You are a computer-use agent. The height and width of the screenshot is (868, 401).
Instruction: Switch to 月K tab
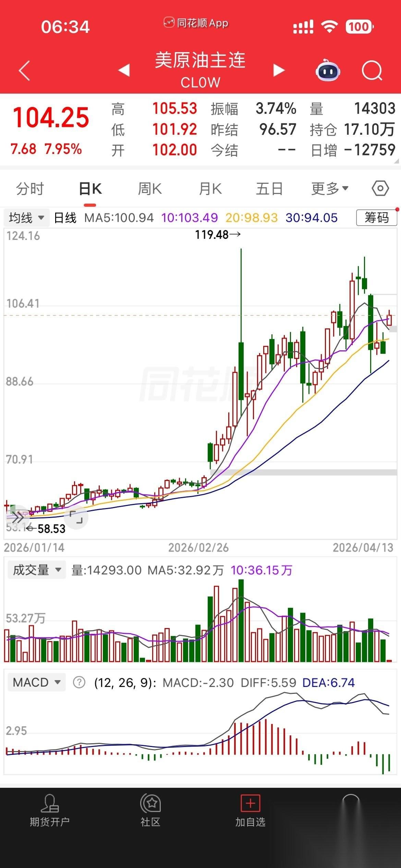[210, 189]
